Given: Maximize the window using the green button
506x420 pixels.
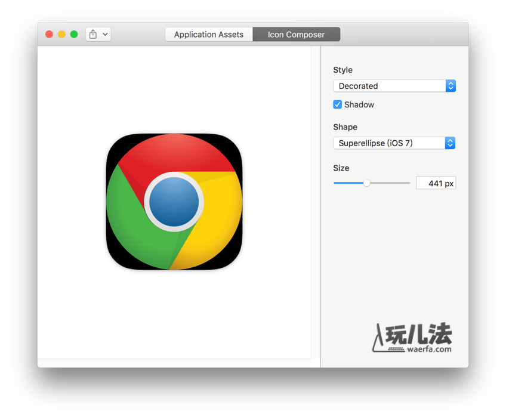Looking at the screenshot, I should coord(74,35).
